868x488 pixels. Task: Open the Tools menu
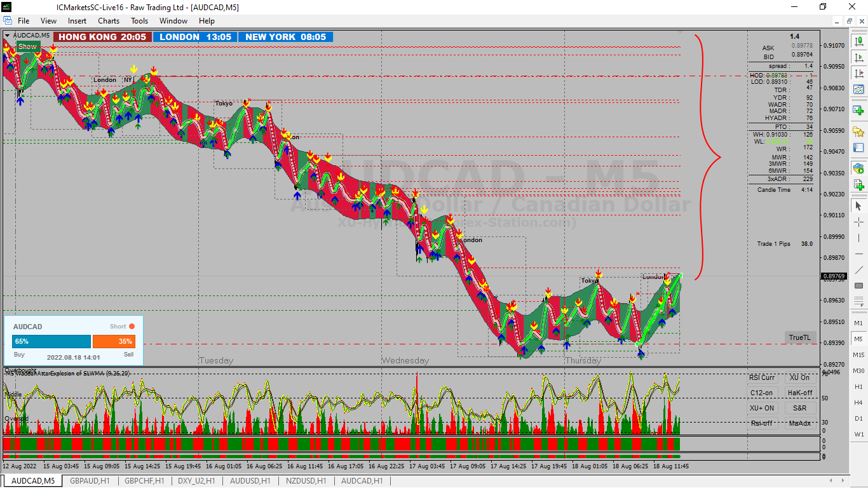pyautogui.click(x=140, y=21)
